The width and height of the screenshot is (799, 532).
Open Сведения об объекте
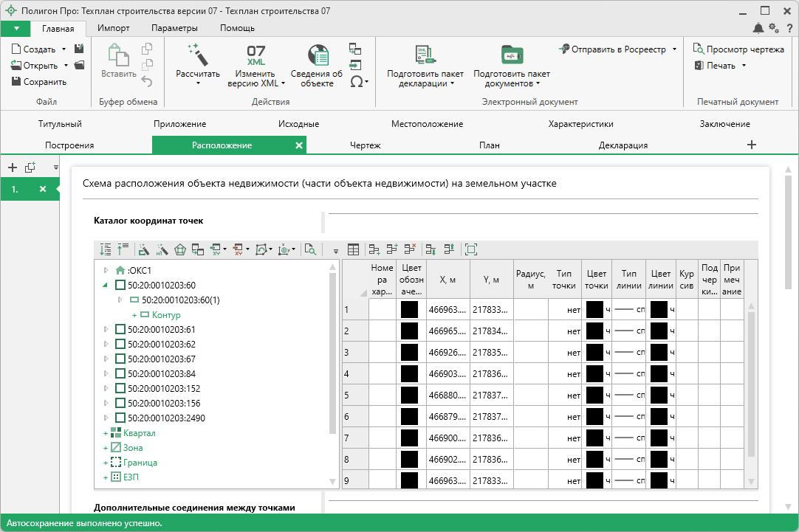317,56
